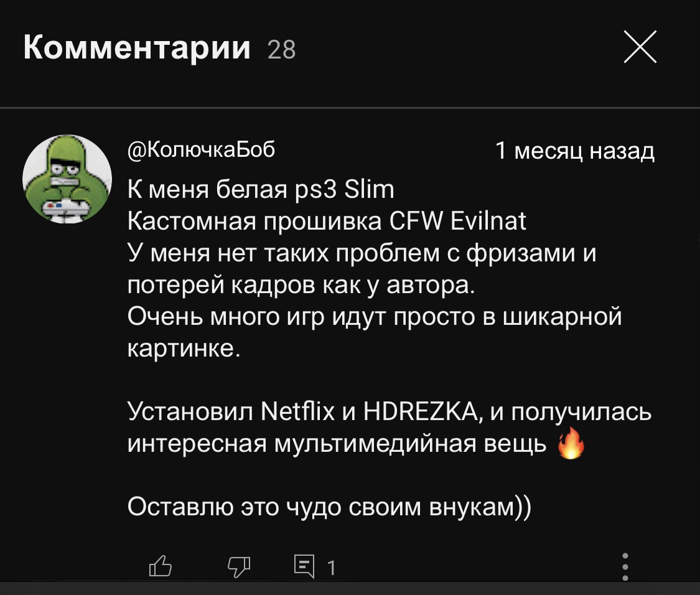Like the comment with thumbs-up icon
Screen dimensions: 700x595
click(160, 567)
